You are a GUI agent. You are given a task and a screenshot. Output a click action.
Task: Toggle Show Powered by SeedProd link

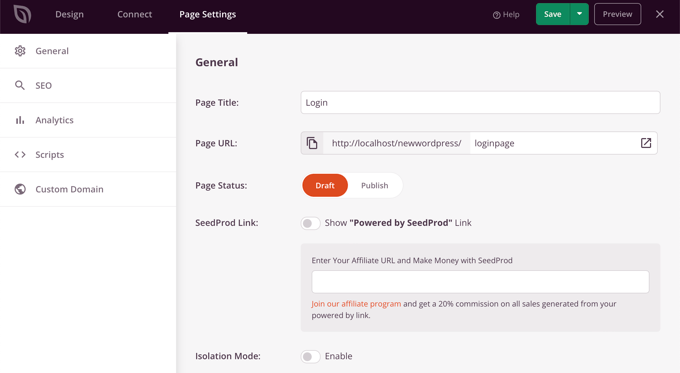(x=311, y=223)
